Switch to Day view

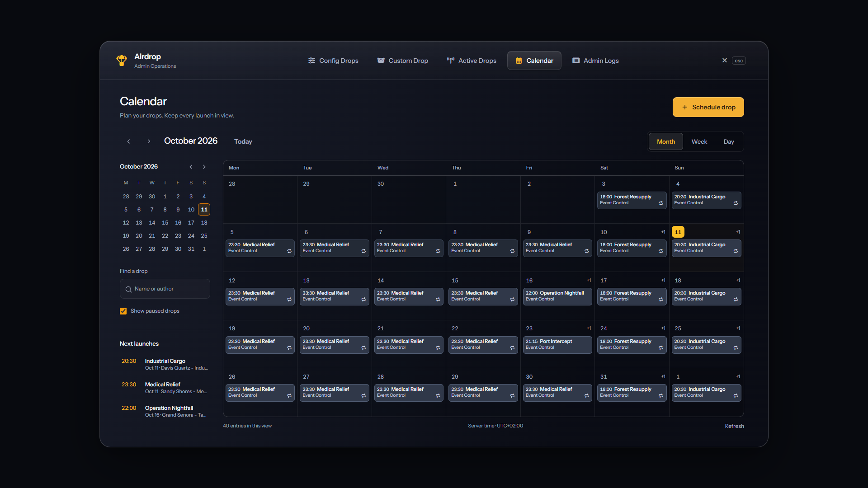[729, 141]
